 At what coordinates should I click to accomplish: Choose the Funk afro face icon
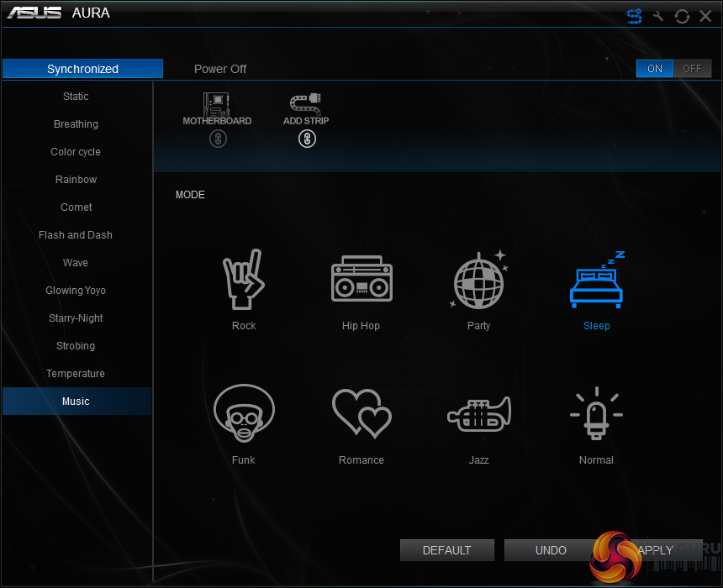pyautogui.click(x=244, y=413)
